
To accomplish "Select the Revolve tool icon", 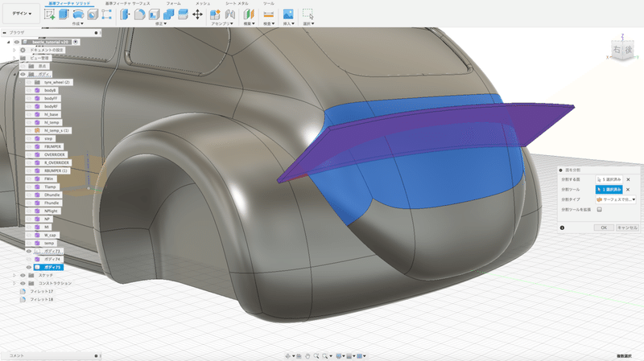I will tap(78, 14).
